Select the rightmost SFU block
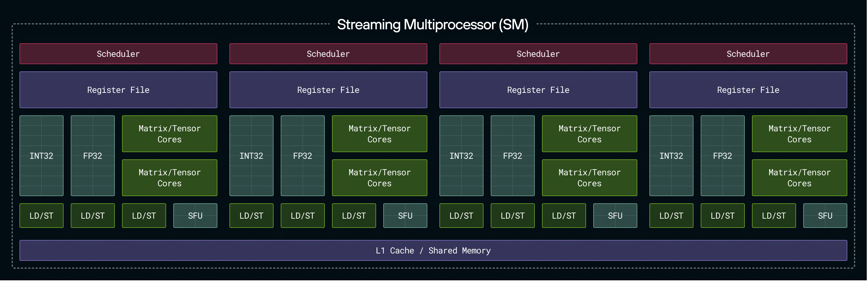This screenshot has height=284, width=868. click(825, 216)
